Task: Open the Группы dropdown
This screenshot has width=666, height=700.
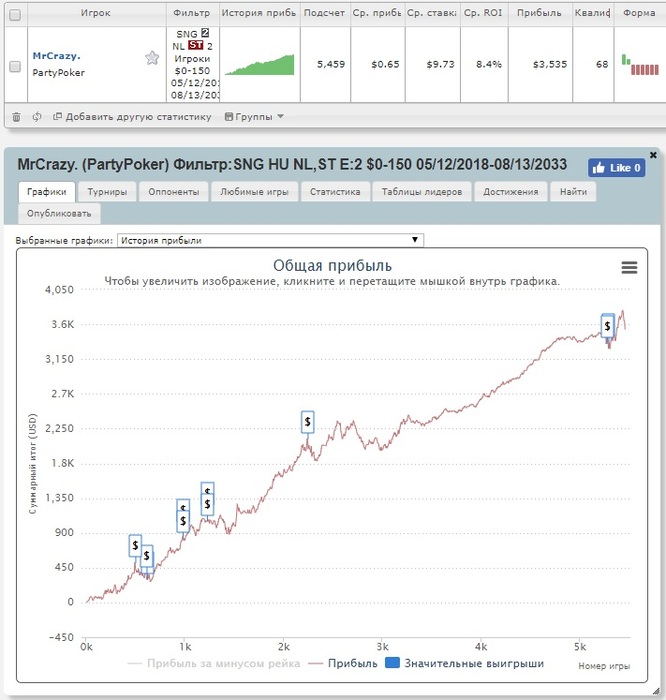Action: (254, 117)
